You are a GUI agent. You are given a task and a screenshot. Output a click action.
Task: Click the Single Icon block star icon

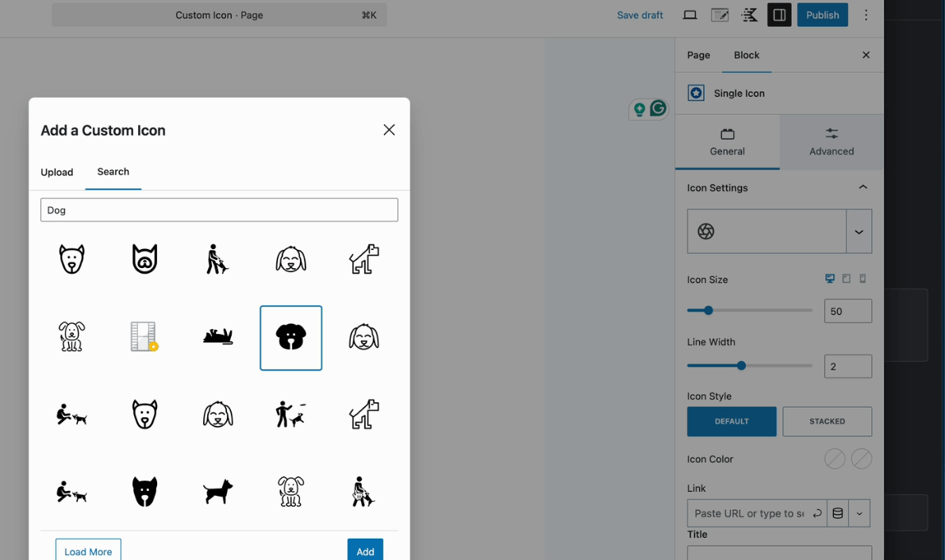[696, 93]
